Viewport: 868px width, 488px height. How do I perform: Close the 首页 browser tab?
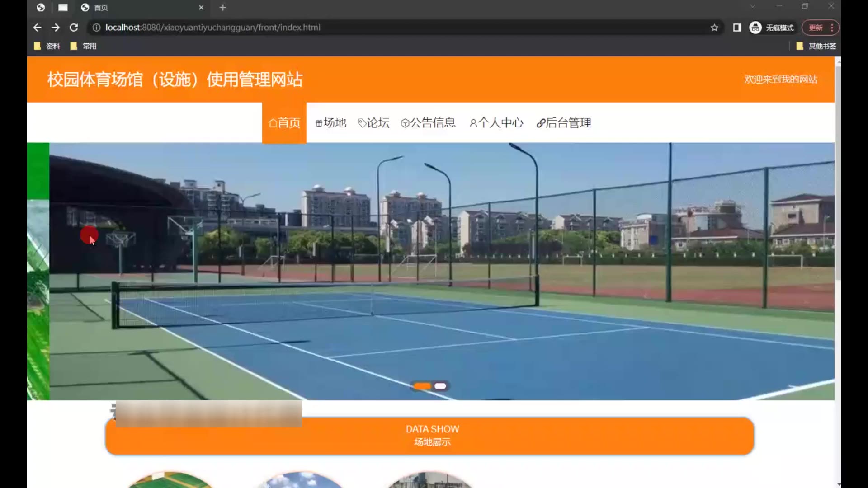point(201,7)
